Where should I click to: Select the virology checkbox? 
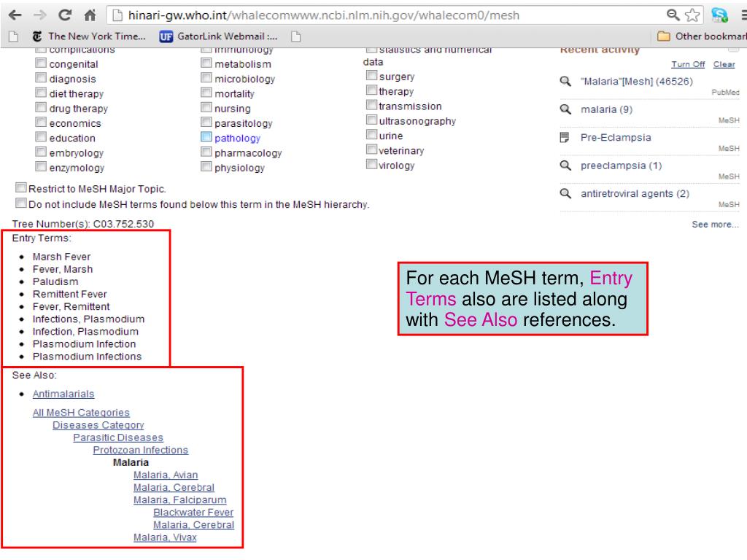(x=371, y=164)
